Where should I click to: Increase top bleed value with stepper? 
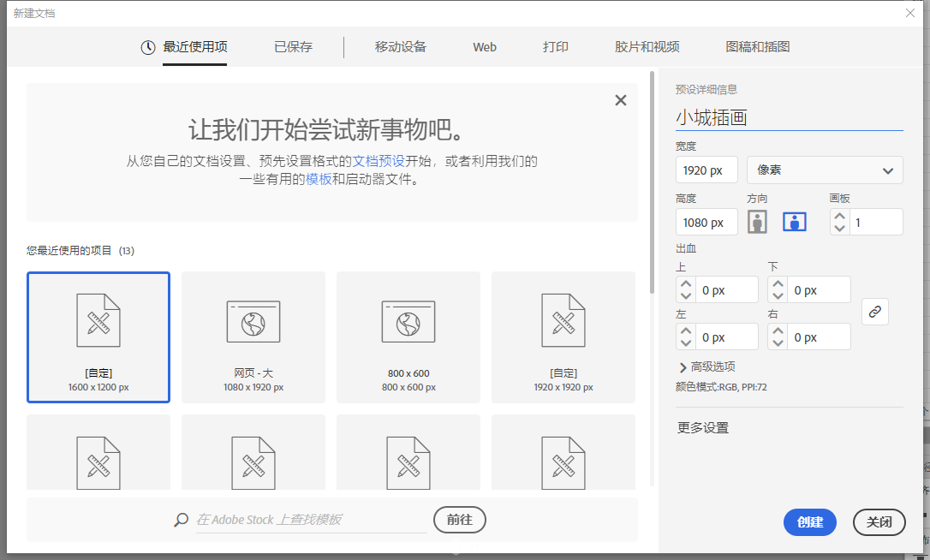point(686,283)
